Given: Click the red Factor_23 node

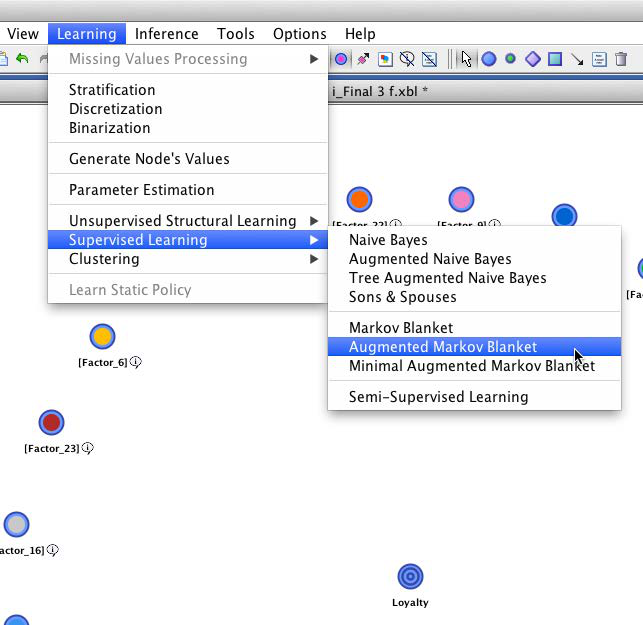Looking at the screenshot, I should pyautogui.click(x=51, y=422).
